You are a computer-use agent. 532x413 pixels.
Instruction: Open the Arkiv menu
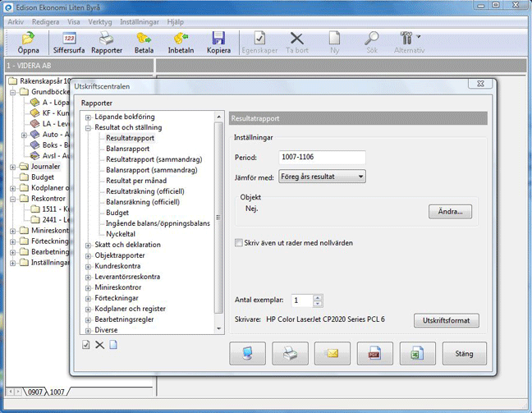tap(16, 22)
